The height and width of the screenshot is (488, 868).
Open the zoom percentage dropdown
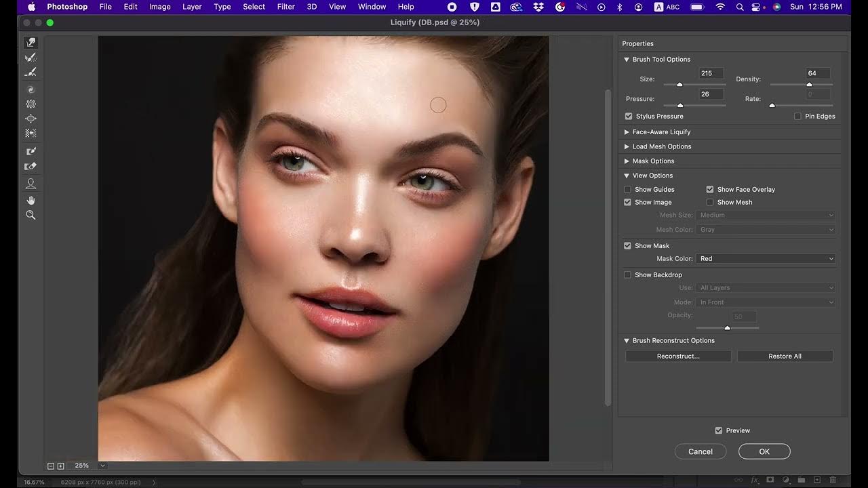[x=102, y=466]
